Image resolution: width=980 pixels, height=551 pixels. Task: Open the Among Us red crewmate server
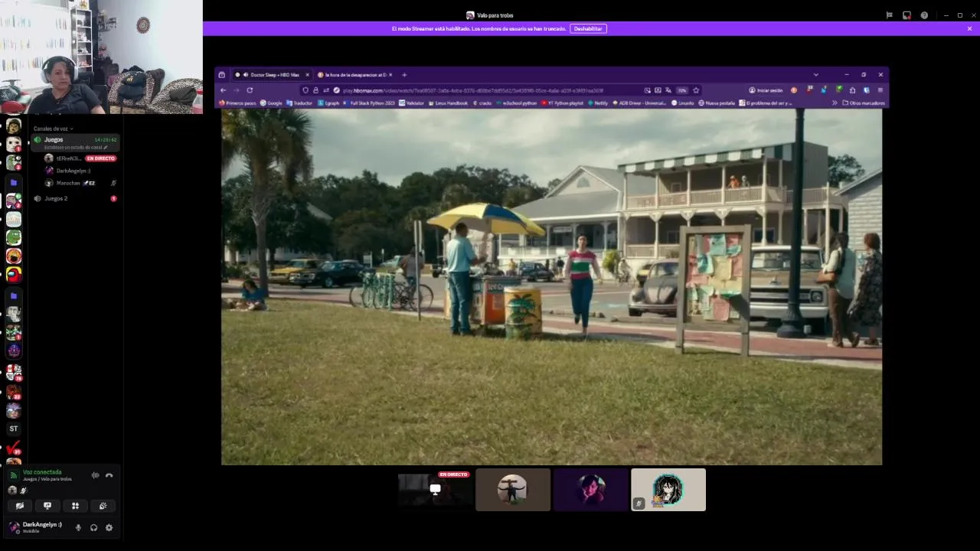13,274
